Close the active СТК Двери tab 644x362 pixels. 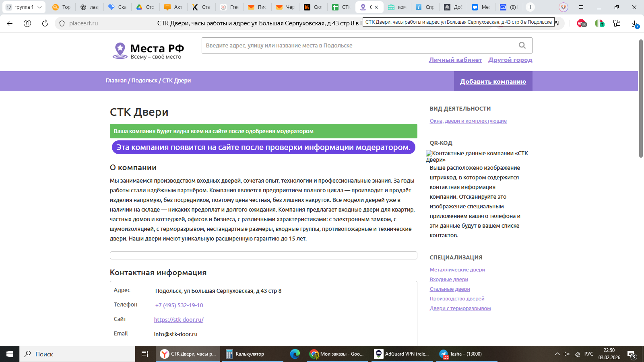(x=376, y=7)
